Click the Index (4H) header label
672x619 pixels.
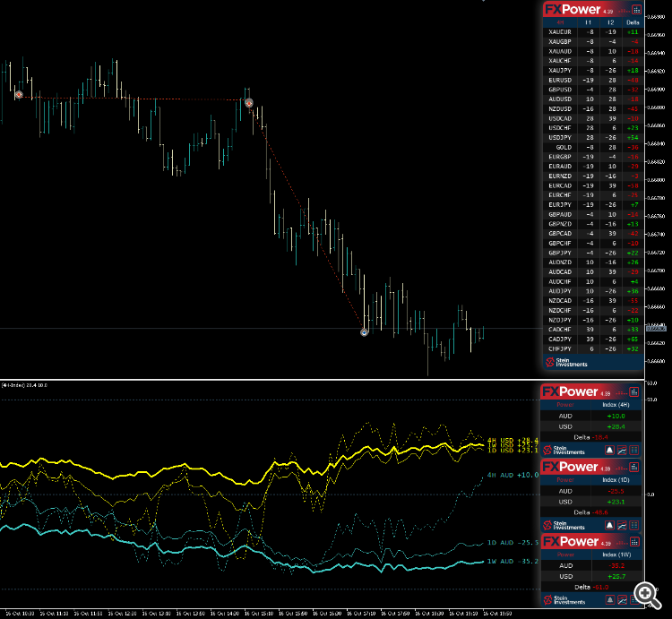point(616,405)
